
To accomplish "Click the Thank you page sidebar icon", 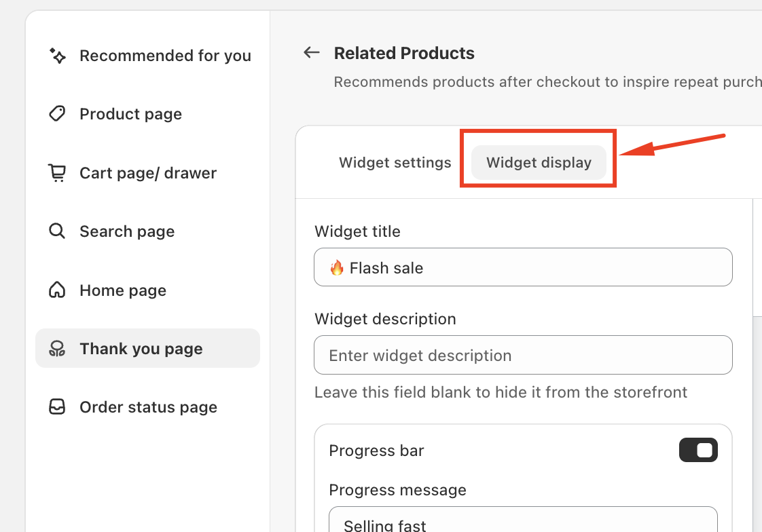I will [58, 349].
